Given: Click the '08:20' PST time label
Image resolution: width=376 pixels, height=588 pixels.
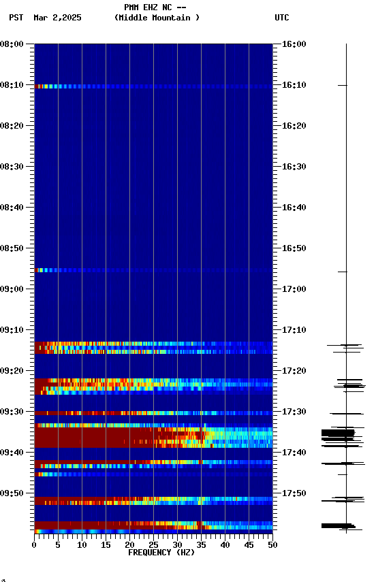Looking at the screenshot, I should (x=12, y=126).
